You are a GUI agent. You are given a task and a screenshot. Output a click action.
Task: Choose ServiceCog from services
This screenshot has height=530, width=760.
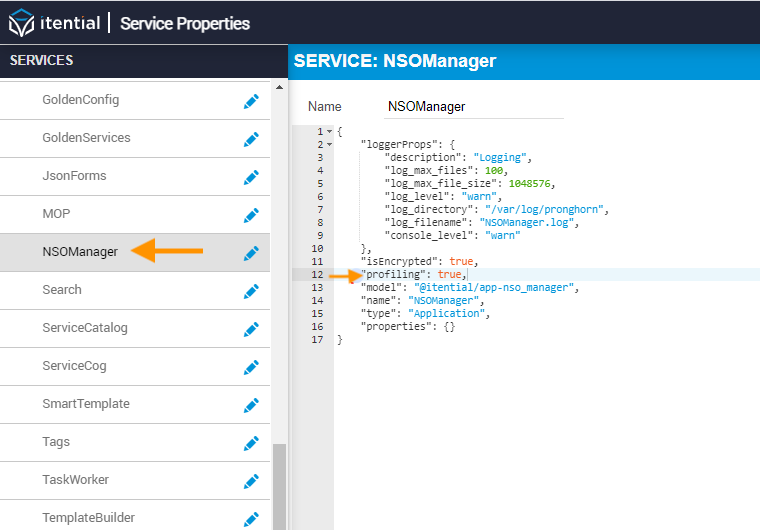(x=135, y=366)
